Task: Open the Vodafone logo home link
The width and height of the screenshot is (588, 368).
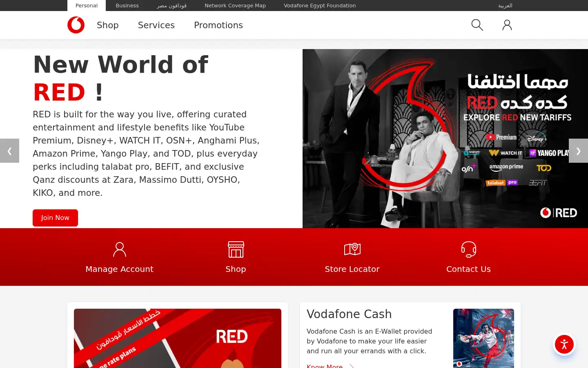Action: (x=76, y=25)
